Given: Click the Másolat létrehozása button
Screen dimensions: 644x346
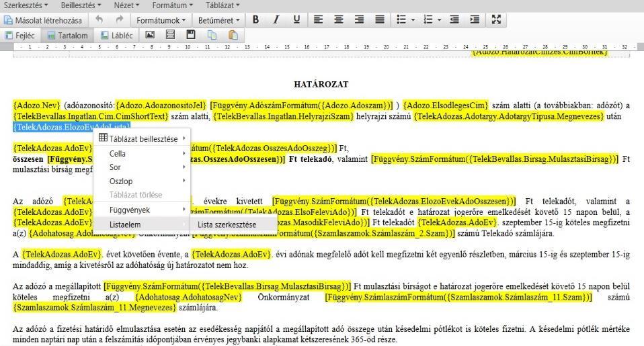Looking at the screenshot, I should (x=43, y=20).
